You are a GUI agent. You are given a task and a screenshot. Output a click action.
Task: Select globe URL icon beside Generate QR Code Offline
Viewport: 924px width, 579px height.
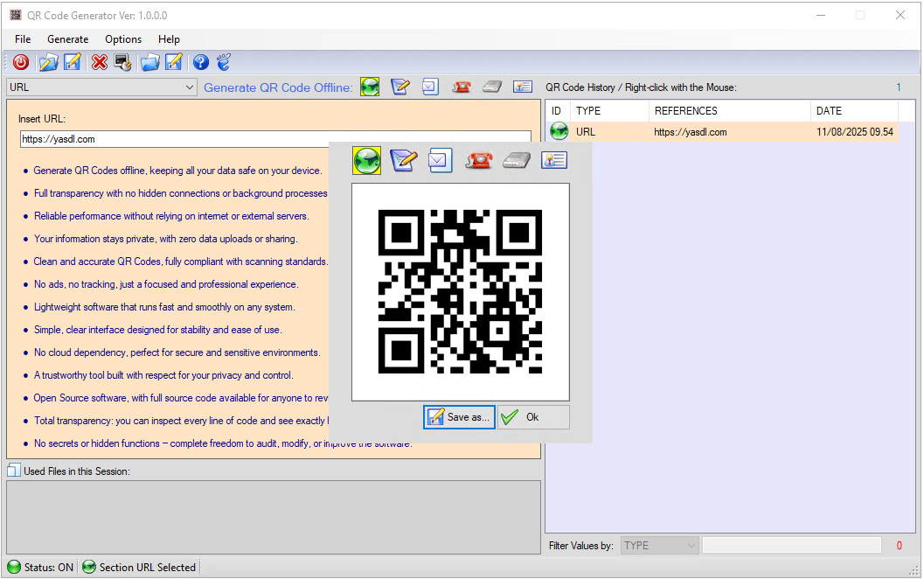[370, 87]
